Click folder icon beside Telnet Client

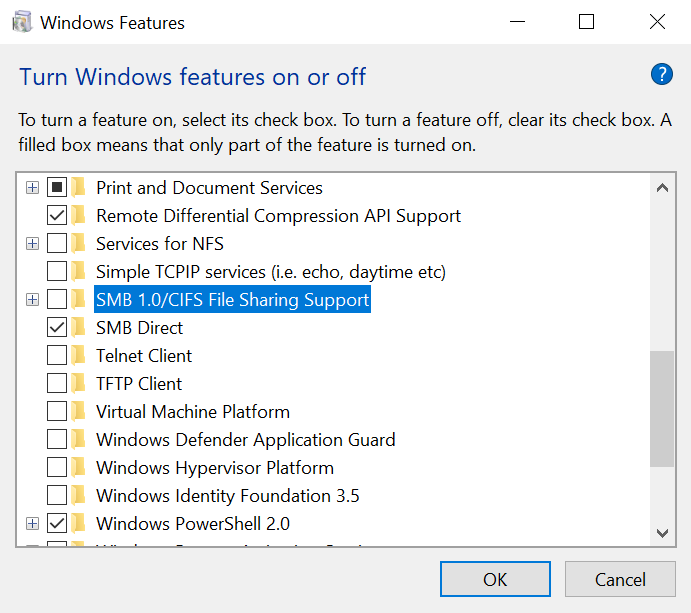click(78, 355)
